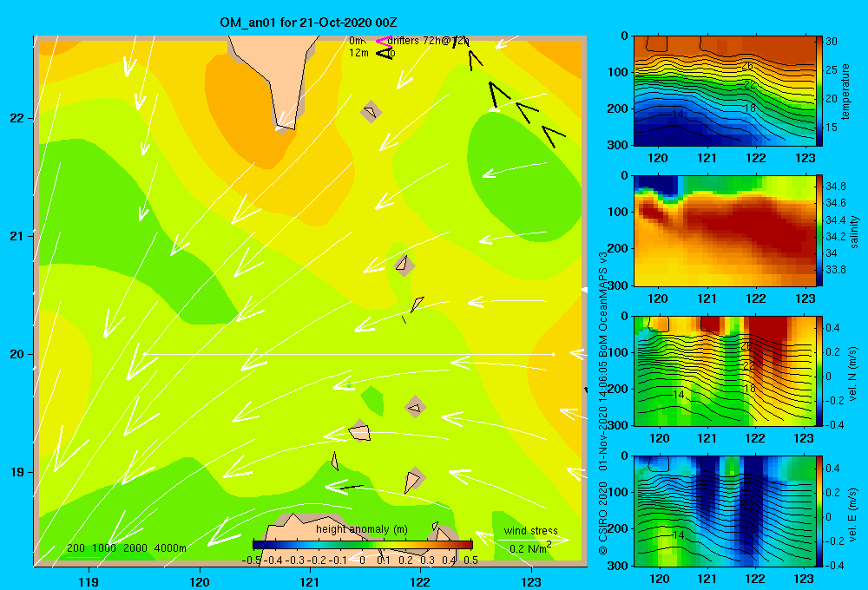The image size is (868, 590).
Task: Click the "0.2 N/m2" wind stress scale value
Action: click(x=529, y=547)
